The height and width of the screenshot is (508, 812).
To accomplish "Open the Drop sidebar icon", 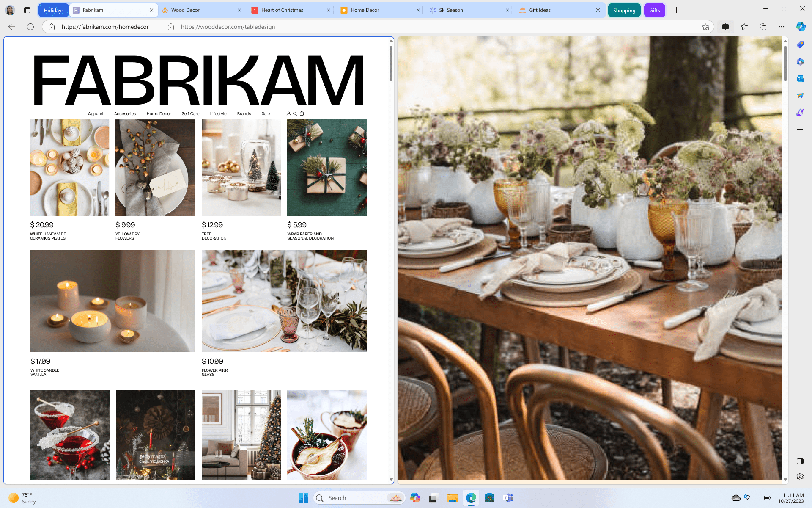I will click(x=800, y=96).
